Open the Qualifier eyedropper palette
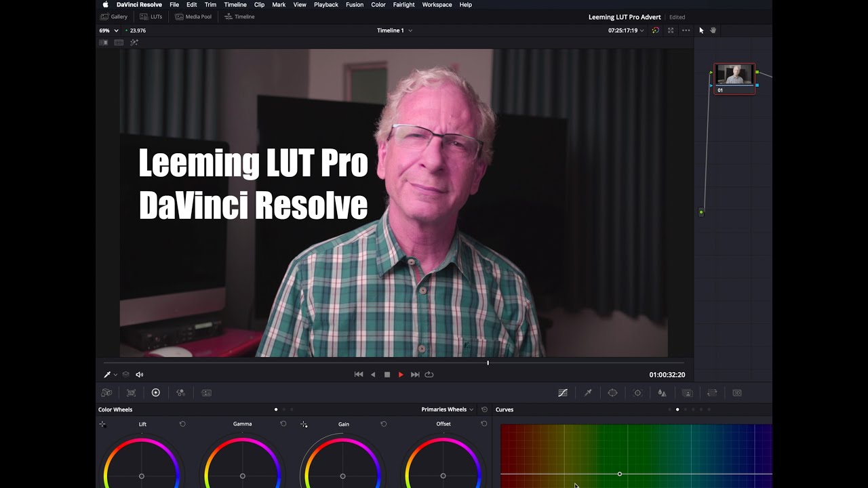Image resolution: width=868 pixels, height=488 pixels. click(588, 392)
